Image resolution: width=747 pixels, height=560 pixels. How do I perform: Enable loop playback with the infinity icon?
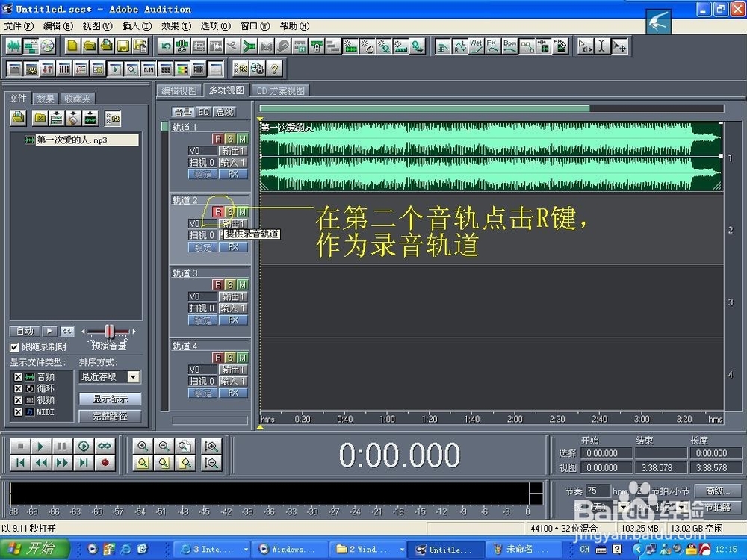coord(104,445)
